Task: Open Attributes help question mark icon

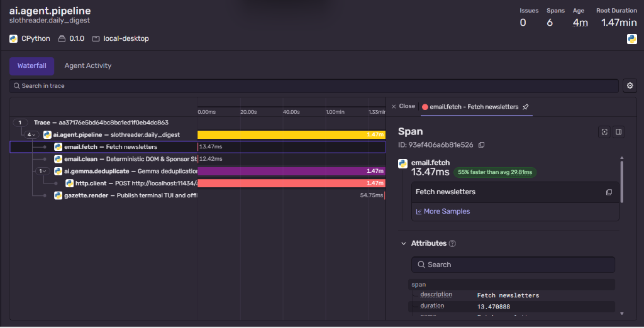Action: pyautogui.click(x=452, y=243)
